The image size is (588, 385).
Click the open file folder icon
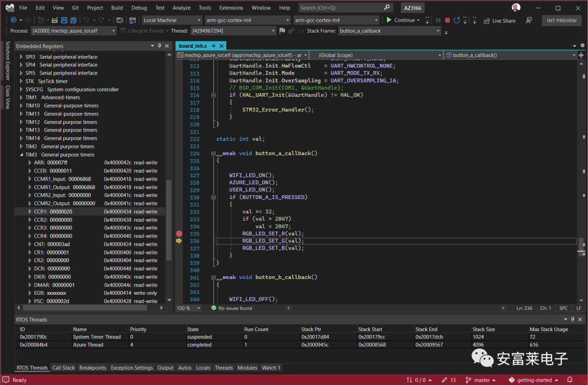(55, 20)
